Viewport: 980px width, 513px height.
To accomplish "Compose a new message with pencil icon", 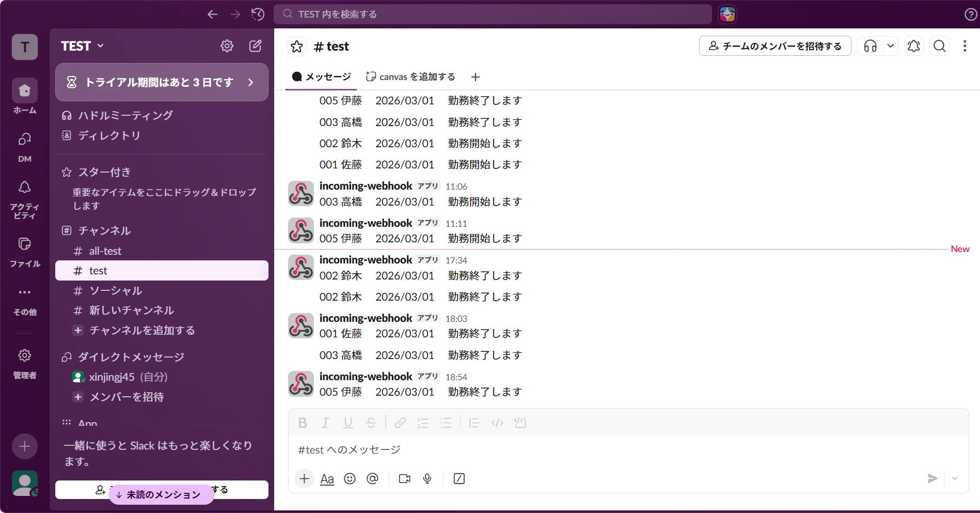I will [x=256, y=46].
